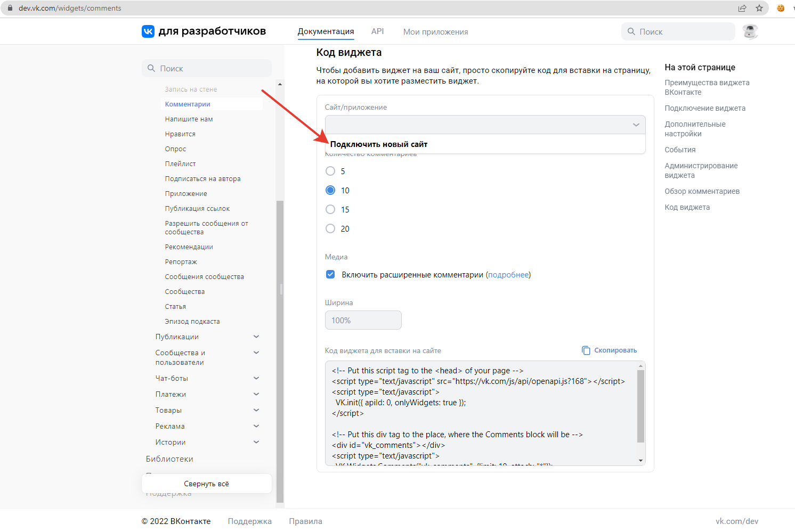Viewport: 795px width, 532px height.
Task: Open the Сайт/приложение dropdown
Action: coord(485,125)
